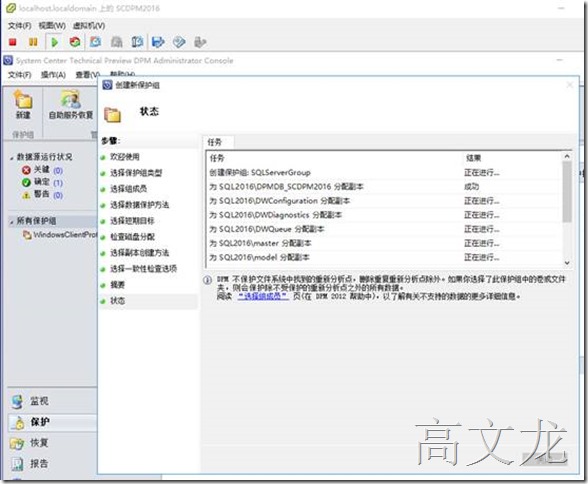Click the 选择组成员 help link
Image resolution: width=588 pixels, height=484 pixels.
click(x=263, y=296)
